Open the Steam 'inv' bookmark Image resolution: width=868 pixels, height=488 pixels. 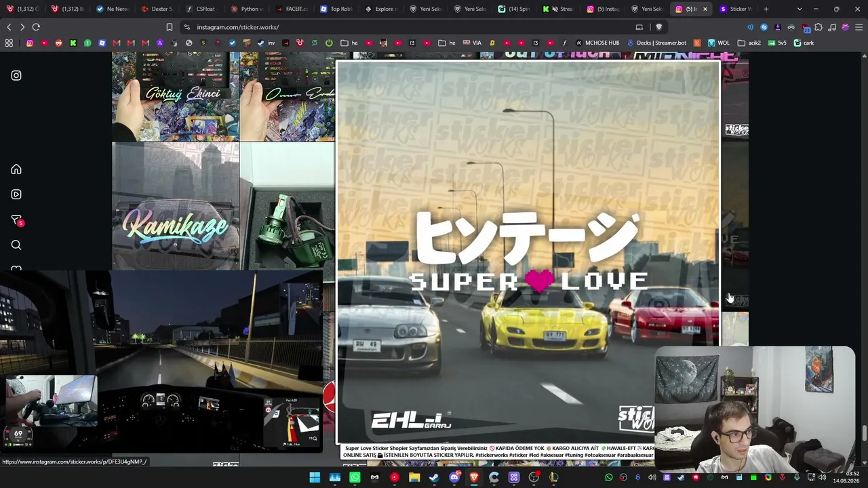tap(267, 43)
